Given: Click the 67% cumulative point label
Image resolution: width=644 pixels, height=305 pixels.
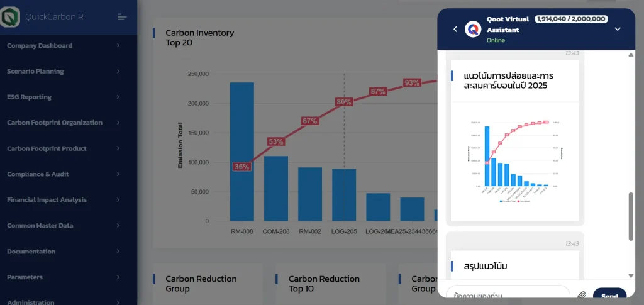Looking at the screenshot, I should [x=310, y=121].
